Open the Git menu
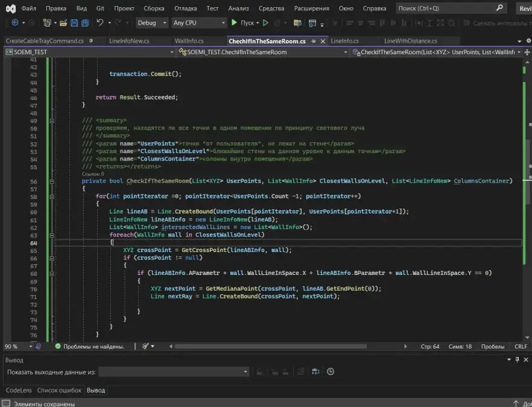Screen dimensions: 532x407 click(100, 8)
